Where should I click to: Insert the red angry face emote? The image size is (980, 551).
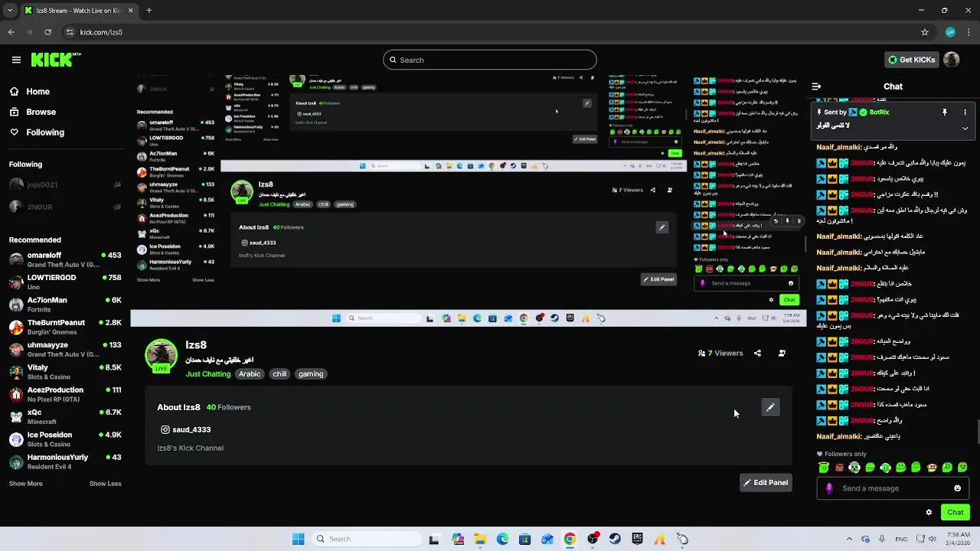tap(839, 468)
